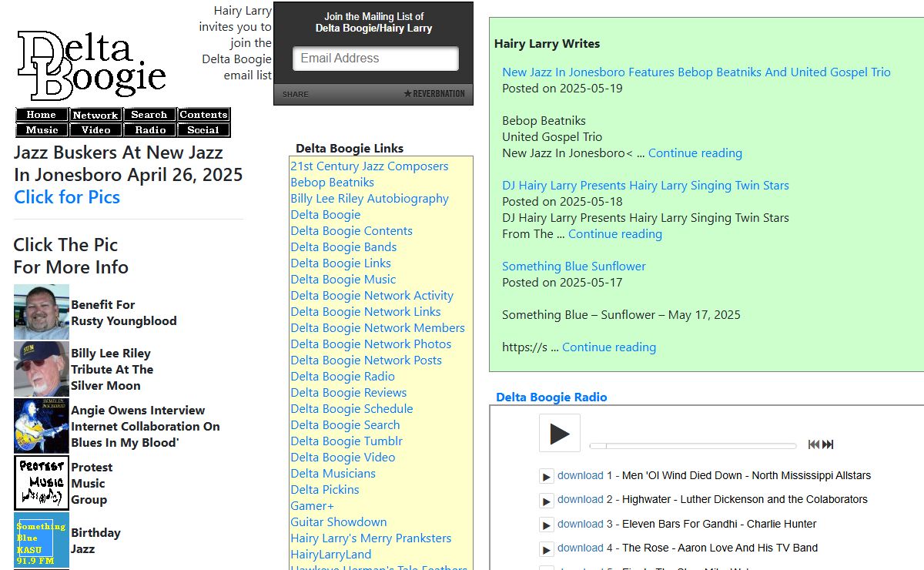Continue reading the Sunflower post
This screenshot has width=924, height=570.
[x=609, y=347]
